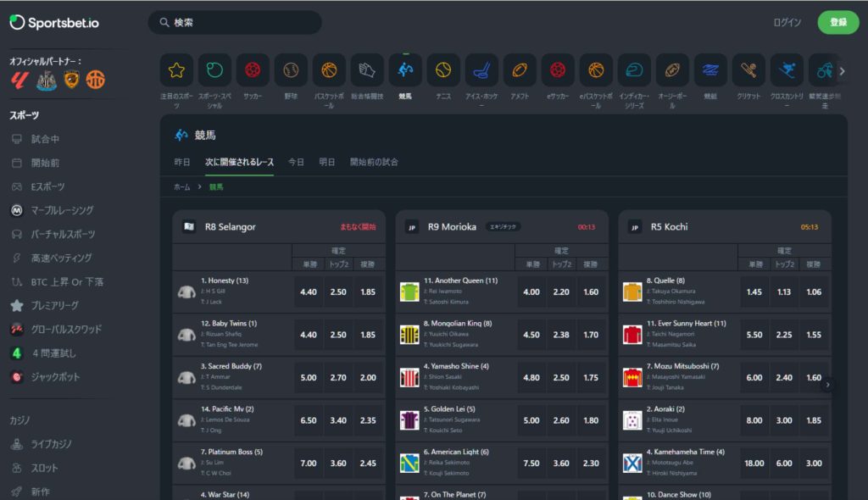Show more sports with the carousel arrow

coord(842,71)
